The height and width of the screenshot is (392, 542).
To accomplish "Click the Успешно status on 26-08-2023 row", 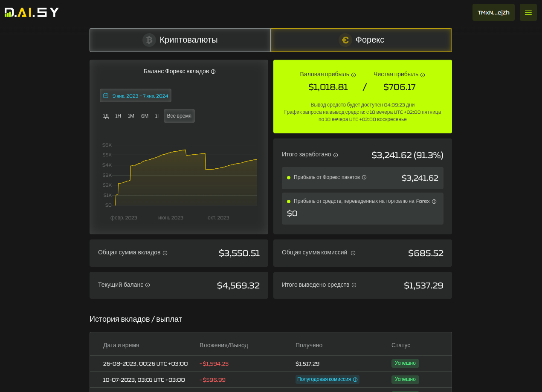I will [x=405, y=363].
